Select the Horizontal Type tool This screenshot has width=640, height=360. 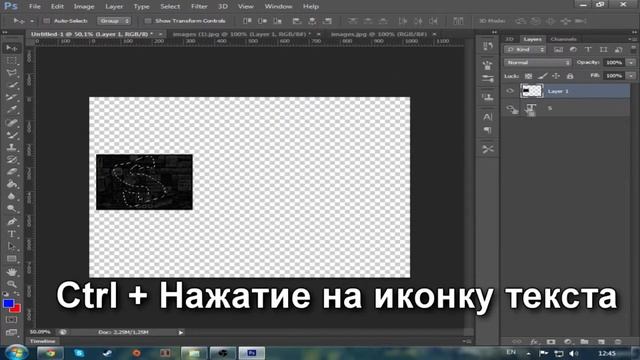click(x=12, y=234)
